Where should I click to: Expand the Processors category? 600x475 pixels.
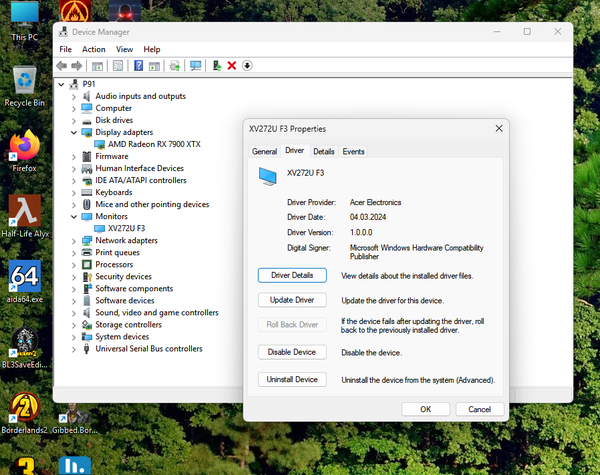click(x=74, y=265)
